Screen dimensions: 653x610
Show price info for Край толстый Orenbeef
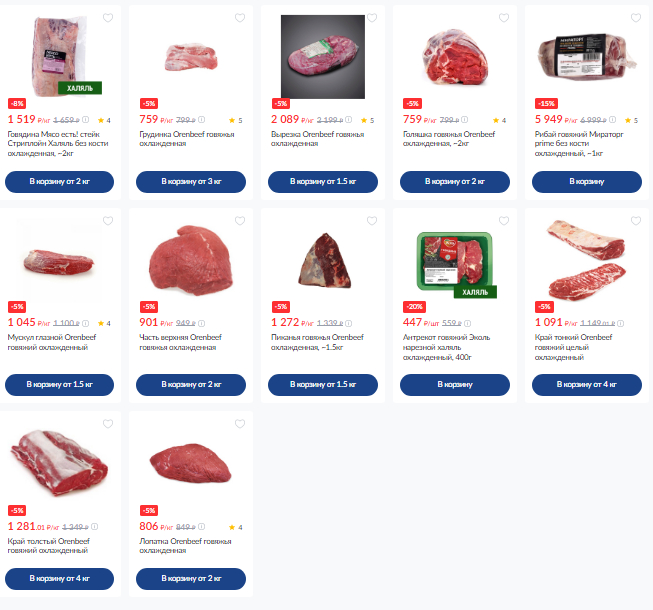[x=95, y=526]
